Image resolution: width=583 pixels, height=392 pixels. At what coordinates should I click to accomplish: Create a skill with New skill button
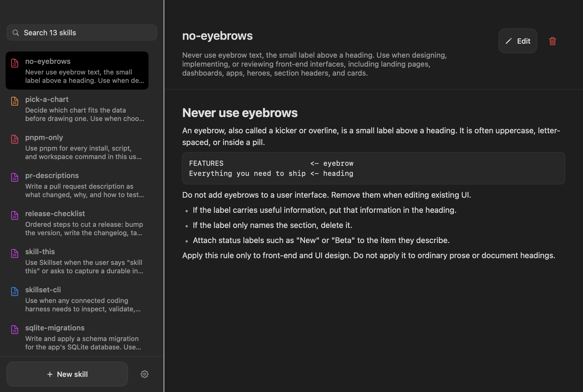coord(67,374)
